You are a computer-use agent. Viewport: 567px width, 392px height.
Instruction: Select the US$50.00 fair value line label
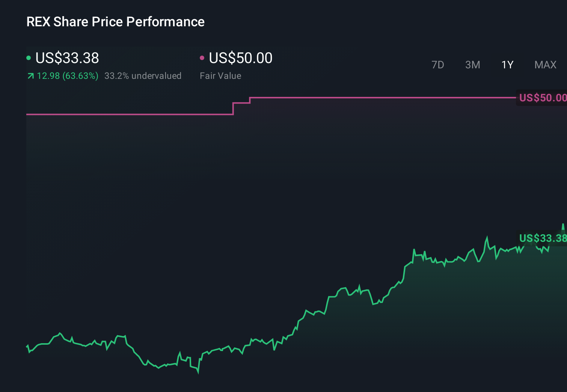542,98
